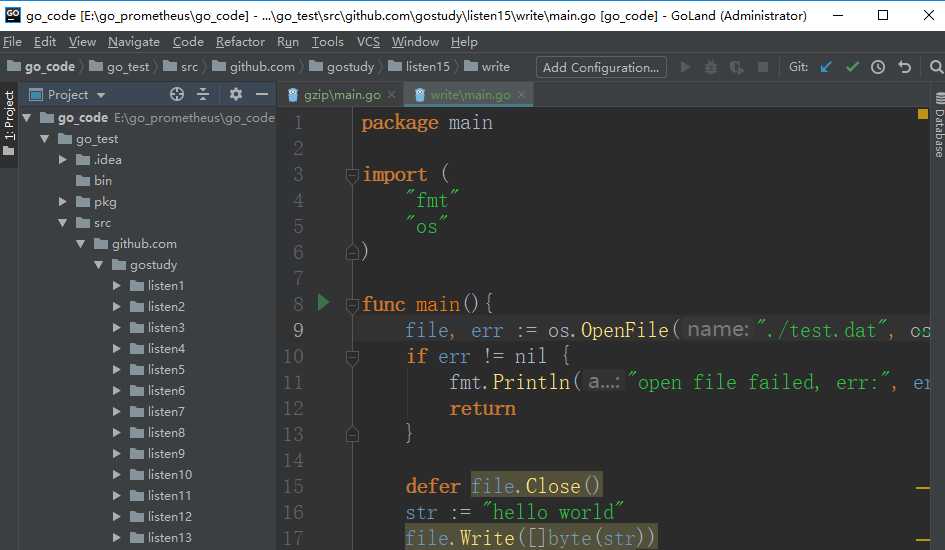Click the OpenFile call on line 9

pyautogui.click(x=625, y=330)
